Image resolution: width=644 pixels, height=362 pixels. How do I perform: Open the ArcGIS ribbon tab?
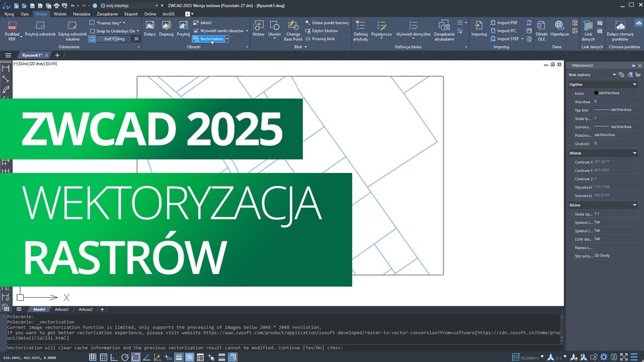(x=169, y=14)
